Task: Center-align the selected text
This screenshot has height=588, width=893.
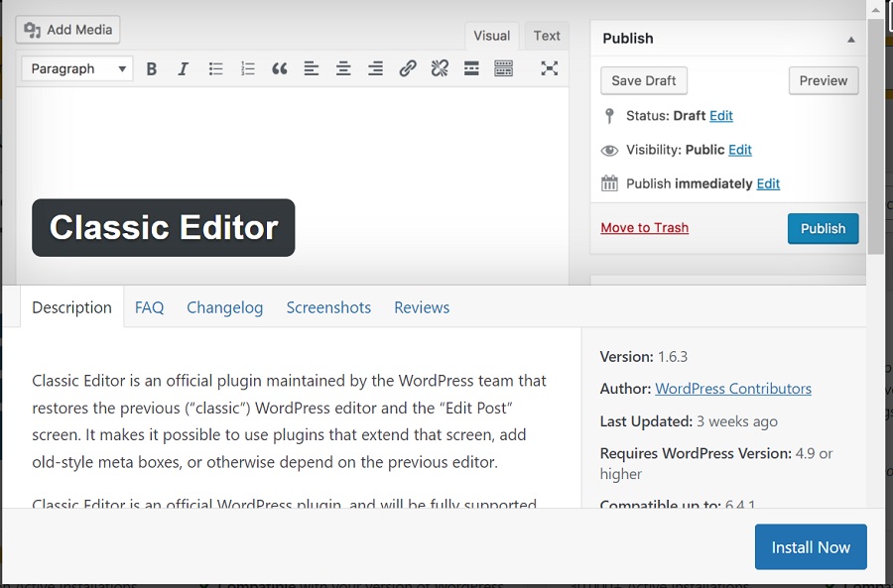Action: click(342, 68)
